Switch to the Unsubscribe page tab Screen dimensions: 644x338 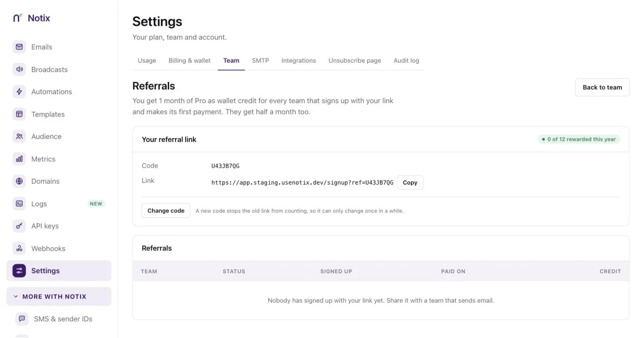(355, 60)
